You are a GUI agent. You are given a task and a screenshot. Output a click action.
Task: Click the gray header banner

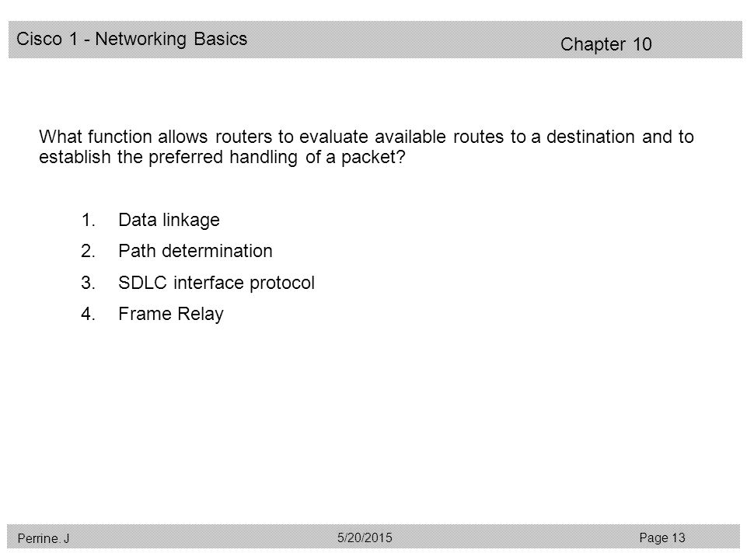[375, 40]
